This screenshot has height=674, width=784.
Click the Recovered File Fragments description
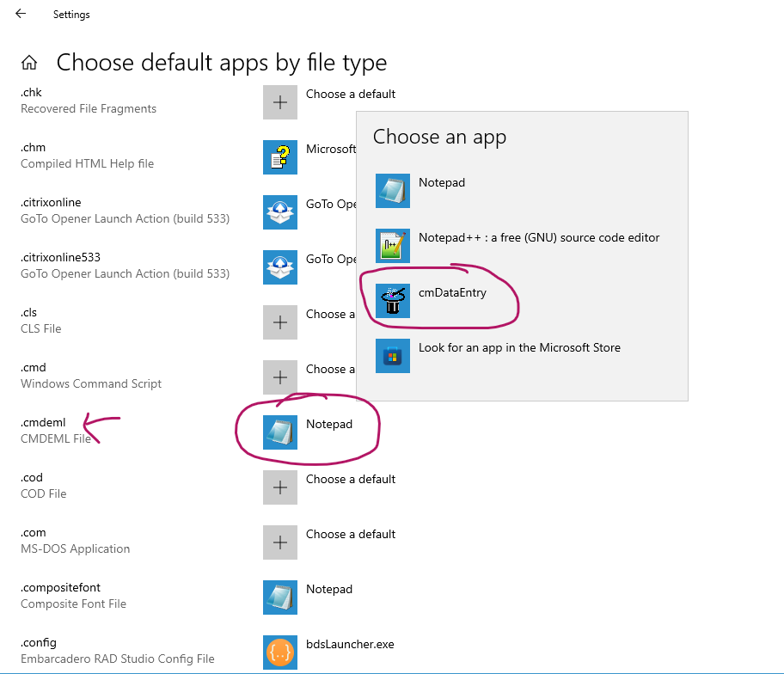(89, 109)
